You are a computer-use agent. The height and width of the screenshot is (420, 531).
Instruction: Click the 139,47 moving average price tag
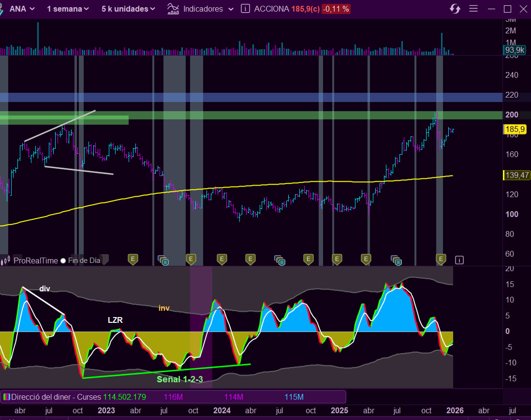(x=516, y=175)
